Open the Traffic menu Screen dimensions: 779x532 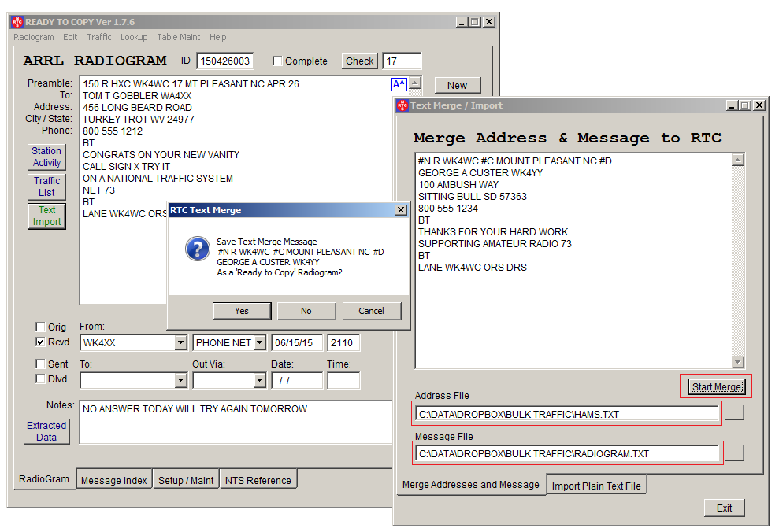click(x=99, y=37)
